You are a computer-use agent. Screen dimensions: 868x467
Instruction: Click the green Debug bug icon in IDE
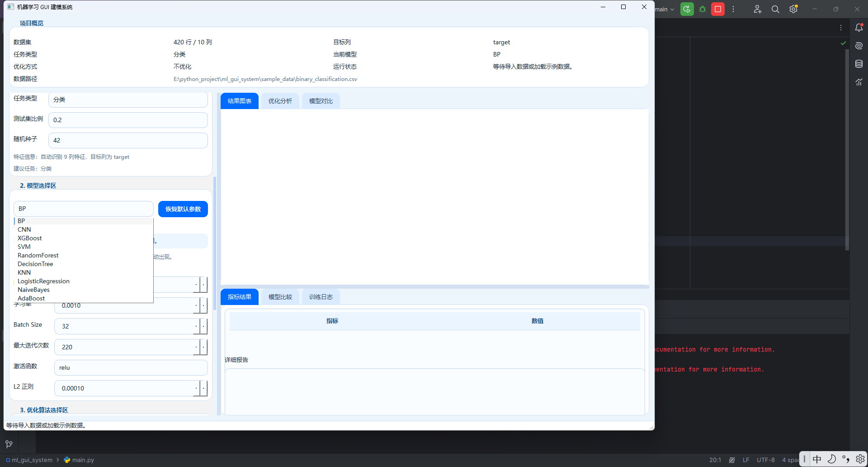[703, 9]
